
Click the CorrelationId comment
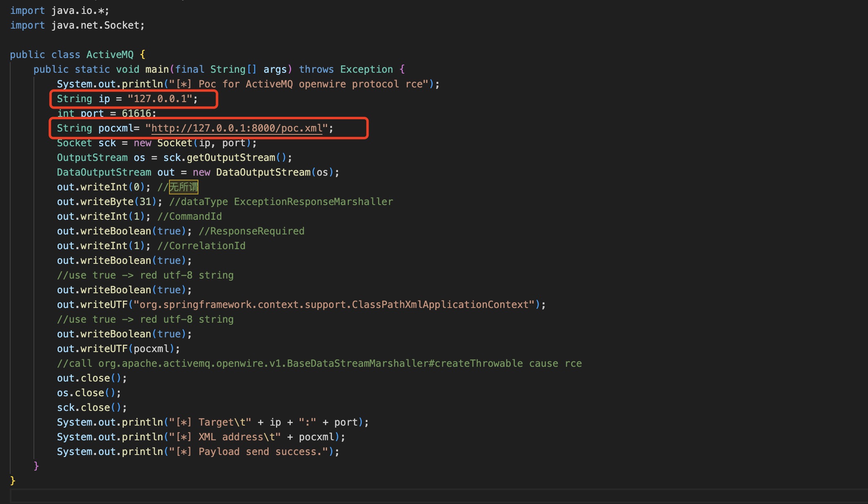tap(202, 246)
